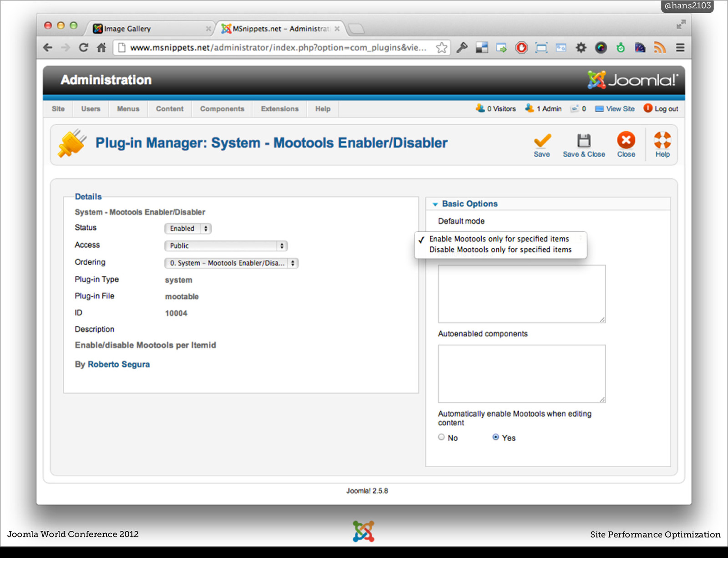This screenshot has height=561, width=728.
Task: Click the screen capture extension icon
Action: pos(541,47)
